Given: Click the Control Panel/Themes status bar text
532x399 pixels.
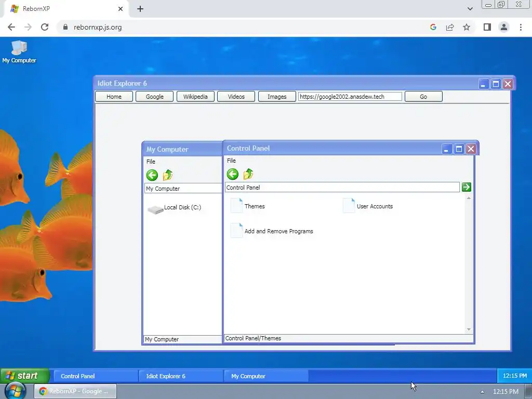Looking at the screenshot, I should click(x=253, y=338).
